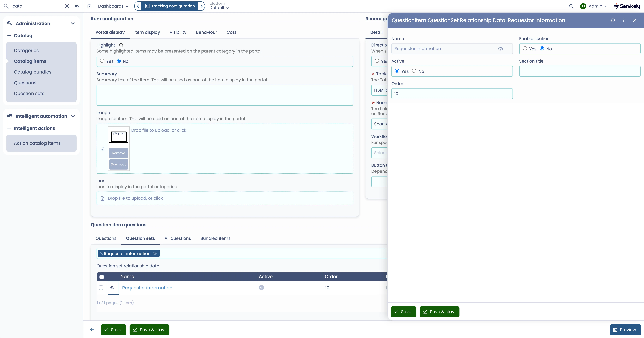644x338 pixels.
Task: Select all rows in relationship table
Action: (x=102, y=277)
